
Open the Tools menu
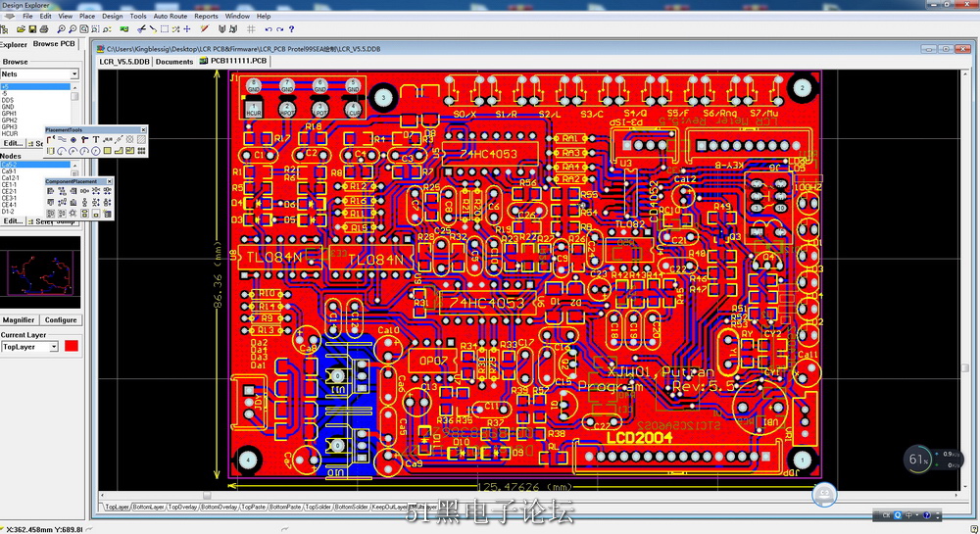coord(138,17)
